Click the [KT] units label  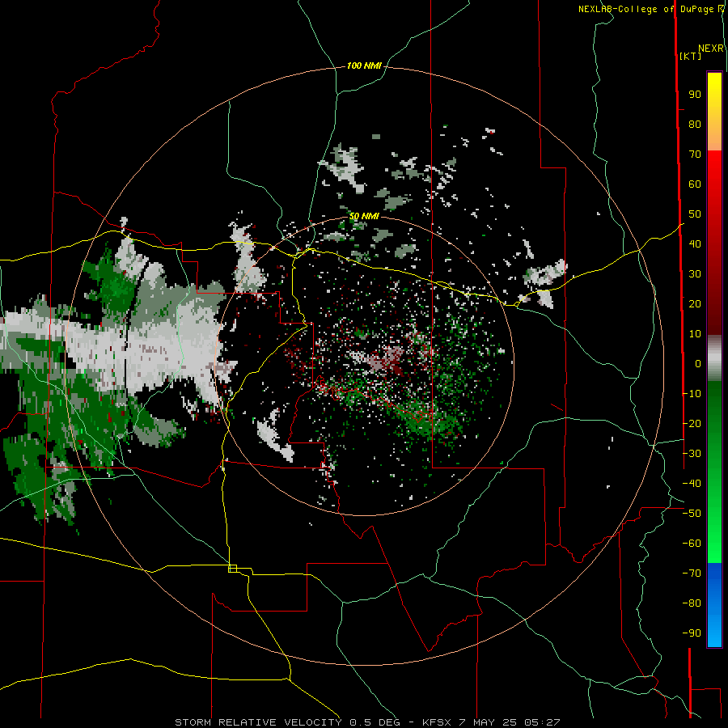click(690, 56)
